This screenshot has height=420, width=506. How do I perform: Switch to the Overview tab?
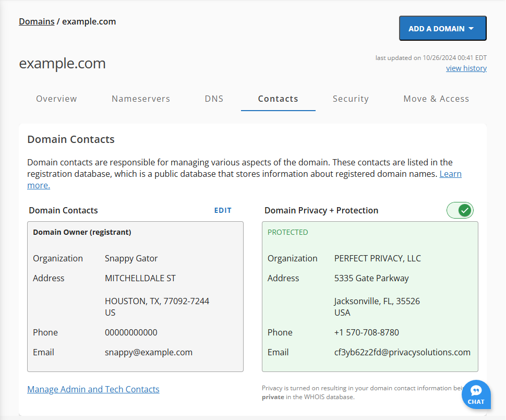[56, 99]
